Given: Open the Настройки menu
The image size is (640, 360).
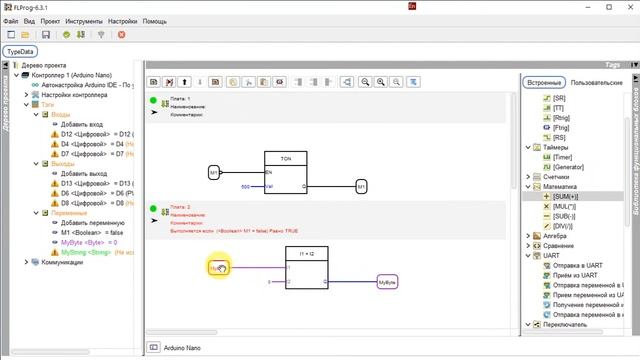Looking at the screenshot, I should [x=122, y=21].
